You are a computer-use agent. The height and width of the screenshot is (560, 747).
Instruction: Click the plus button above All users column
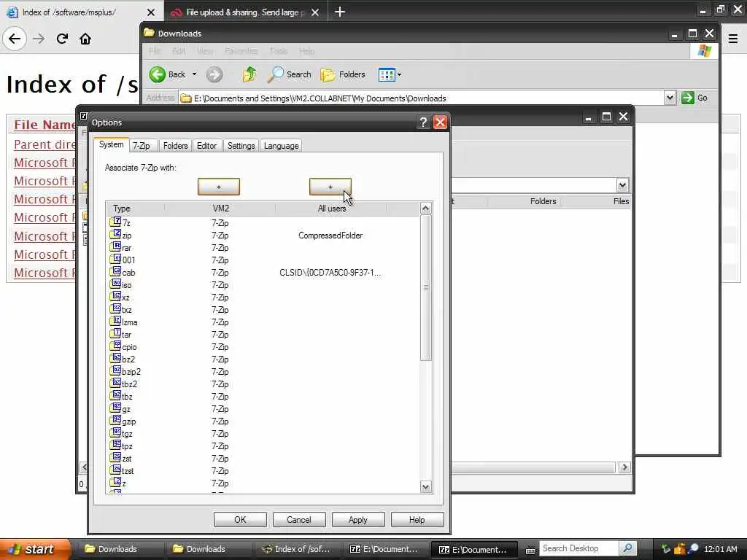tap(330, 187)
